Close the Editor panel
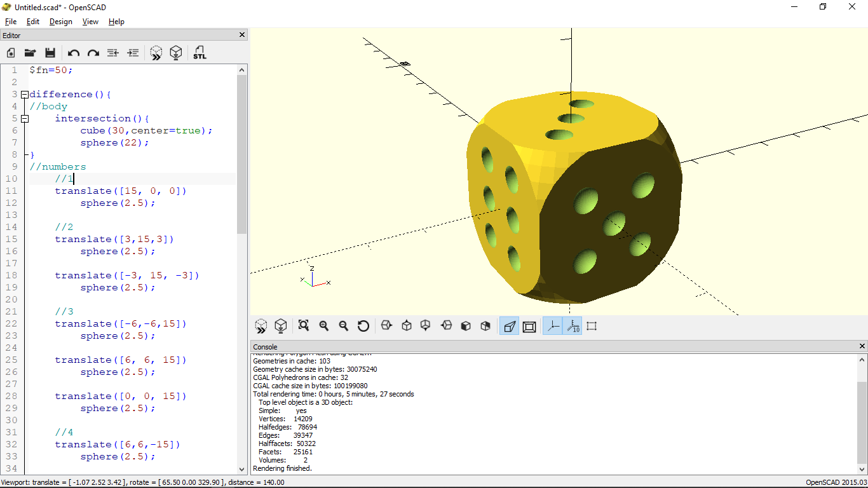868x488 pixels. coord(242,35)
